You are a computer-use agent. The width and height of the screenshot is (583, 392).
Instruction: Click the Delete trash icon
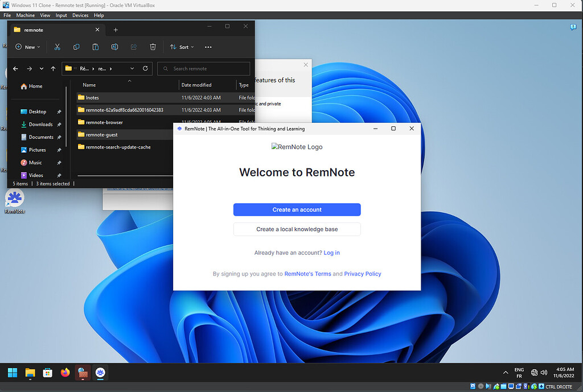[153, 47]
